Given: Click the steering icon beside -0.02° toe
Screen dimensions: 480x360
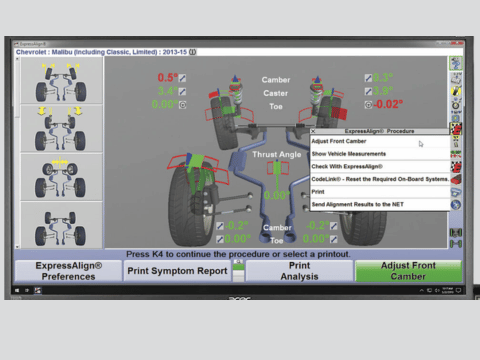Looking at the screenshot, I should 368,105.
